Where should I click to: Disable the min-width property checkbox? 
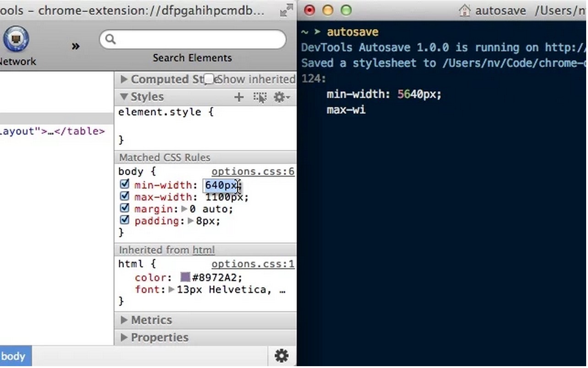tap(125, 184)
